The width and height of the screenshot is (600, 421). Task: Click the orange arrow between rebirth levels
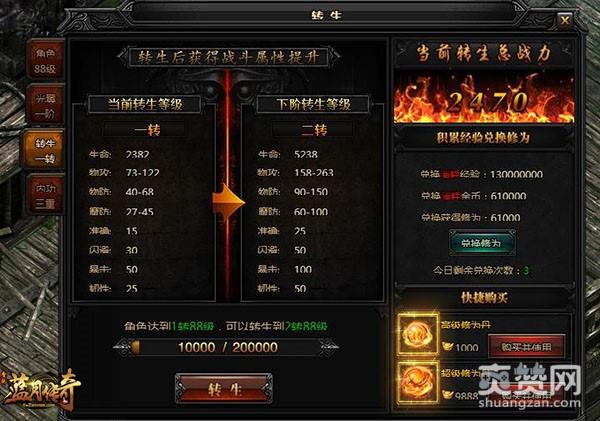pyautogui.click(x=228, y=202)
